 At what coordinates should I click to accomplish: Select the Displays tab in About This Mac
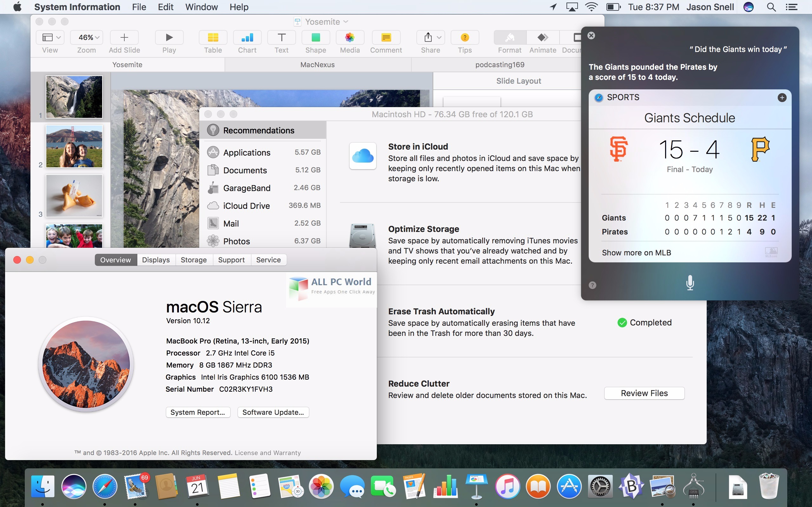click(x=155, y=260)
